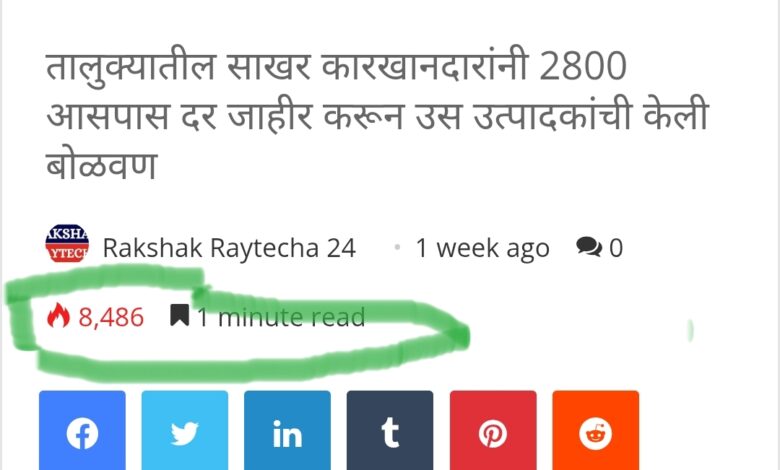Open comments via speech bubble icon
The height and width of the screenshot is (470, 780).
(589, 247)
